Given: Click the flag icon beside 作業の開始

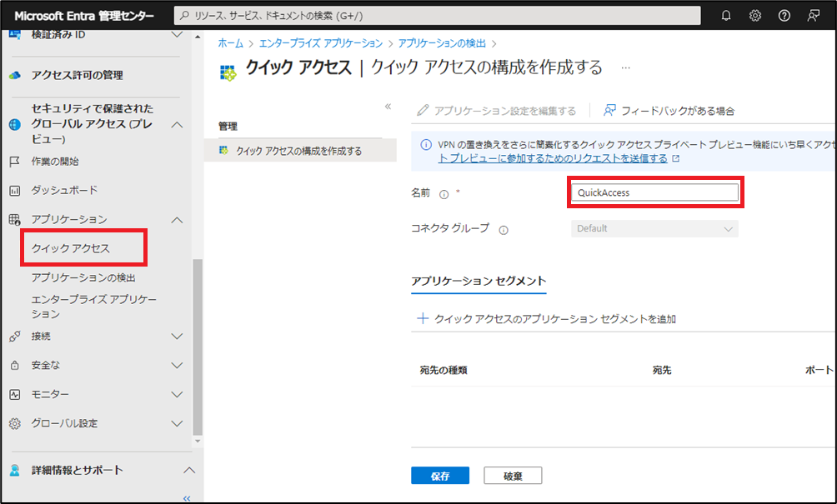Looking at the screenshot, I should point(15,162).
